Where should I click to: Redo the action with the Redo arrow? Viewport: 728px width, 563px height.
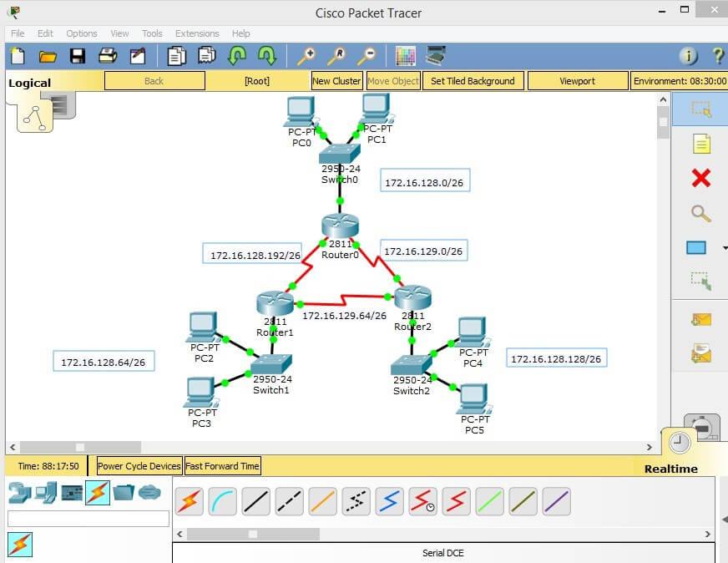267,56
